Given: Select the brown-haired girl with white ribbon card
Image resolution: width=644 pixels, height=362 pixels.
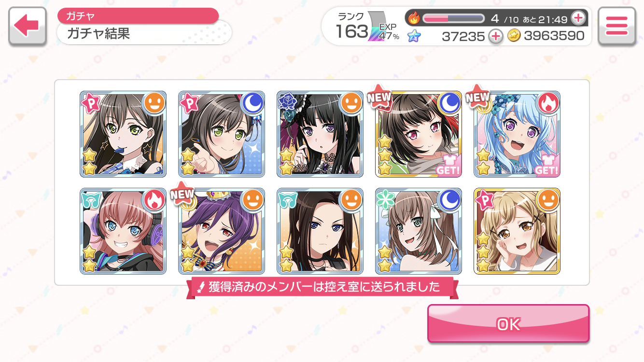Looking at the screenshot, I should coord(419,231).
